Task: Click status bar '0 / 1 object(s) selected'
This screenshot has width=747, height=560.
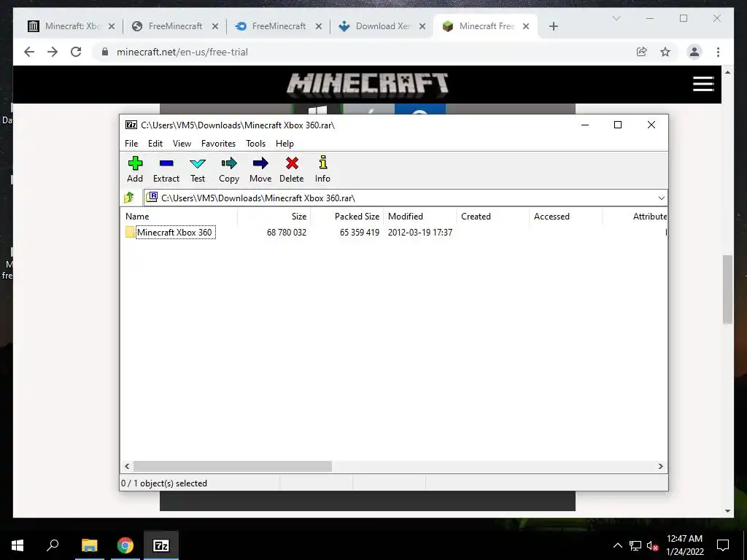Action: (164, 483)
